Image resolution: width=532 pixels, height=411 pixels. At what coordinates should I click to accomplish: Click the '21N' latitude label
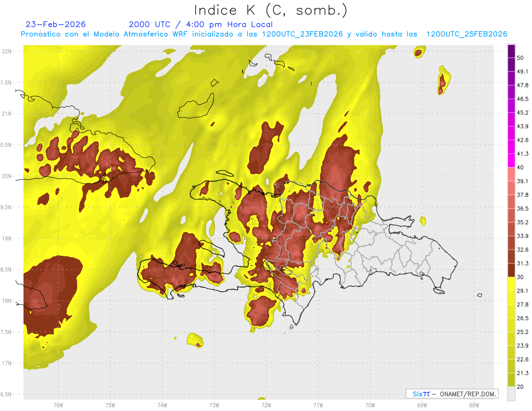pyautogui.click(x=8, y=114)
